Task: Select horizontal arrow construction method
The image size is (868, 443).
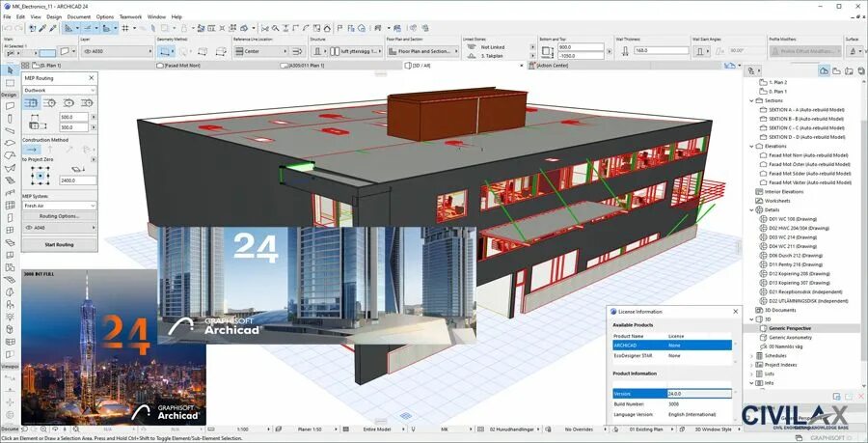Action: point(32,150)
